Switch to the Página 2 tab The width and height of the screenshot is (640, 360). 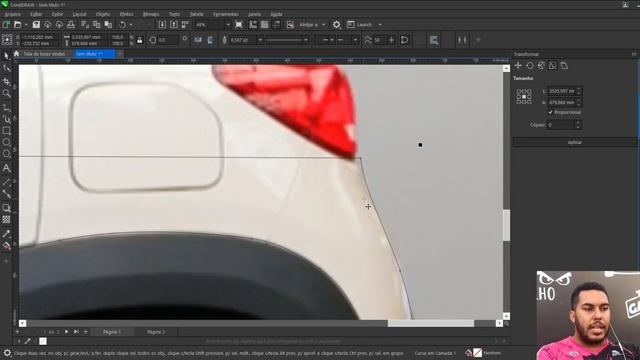tap(156, 332)
